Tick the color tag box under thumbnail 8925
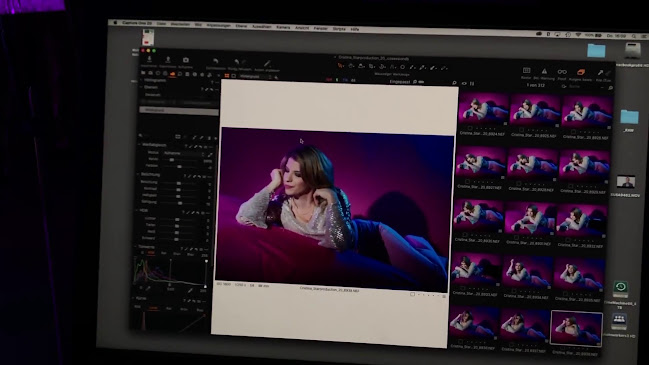 (x=521, y=130)
